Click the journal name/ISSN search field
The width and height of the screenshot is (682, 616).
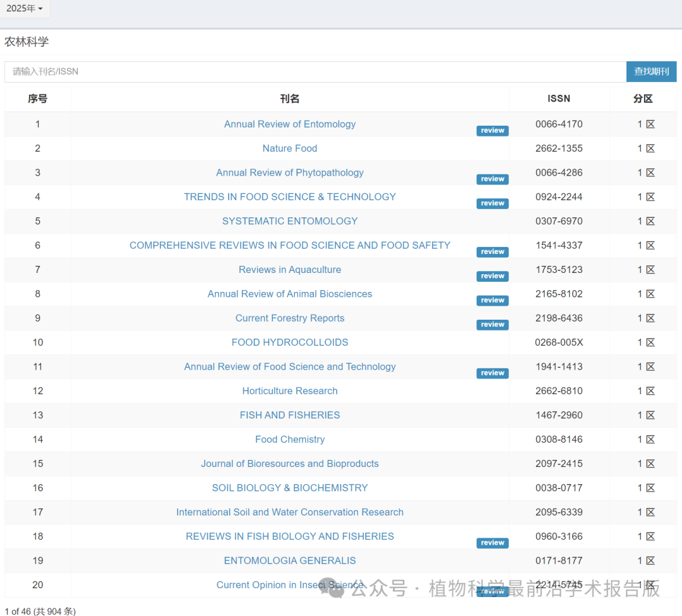pos(314,71)
